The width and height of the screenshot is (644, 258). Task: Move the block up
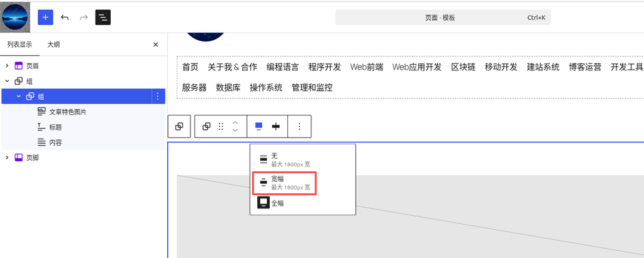click(235, 122)
